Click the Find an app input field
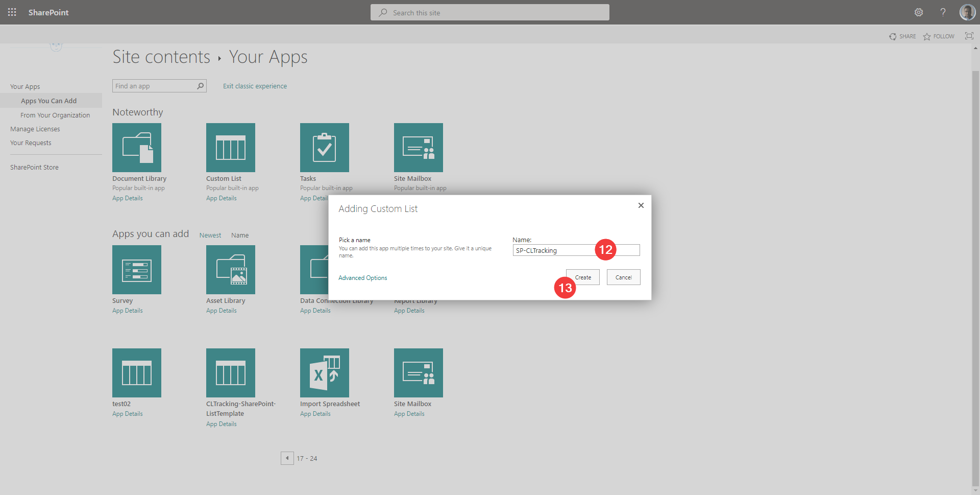Viewport: 980px width, 495px height. tap(154, 86)
